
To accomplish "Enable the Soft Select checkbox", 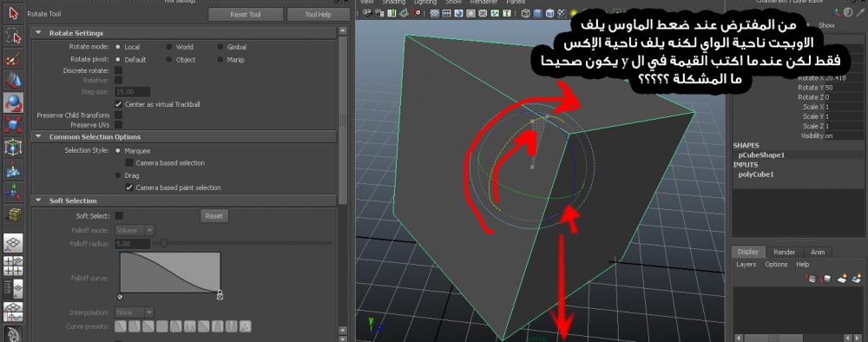I will [x=119, y=216].
